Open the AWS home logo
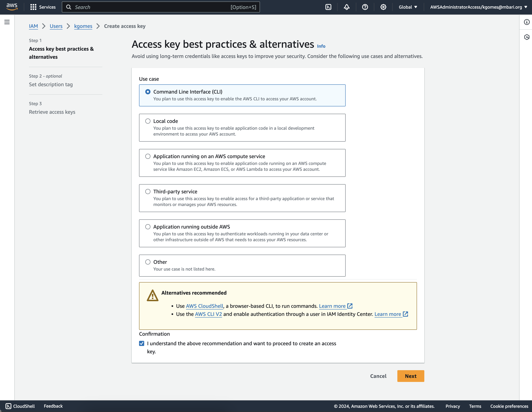Screen dimensions: 532x412 (12, 7)
